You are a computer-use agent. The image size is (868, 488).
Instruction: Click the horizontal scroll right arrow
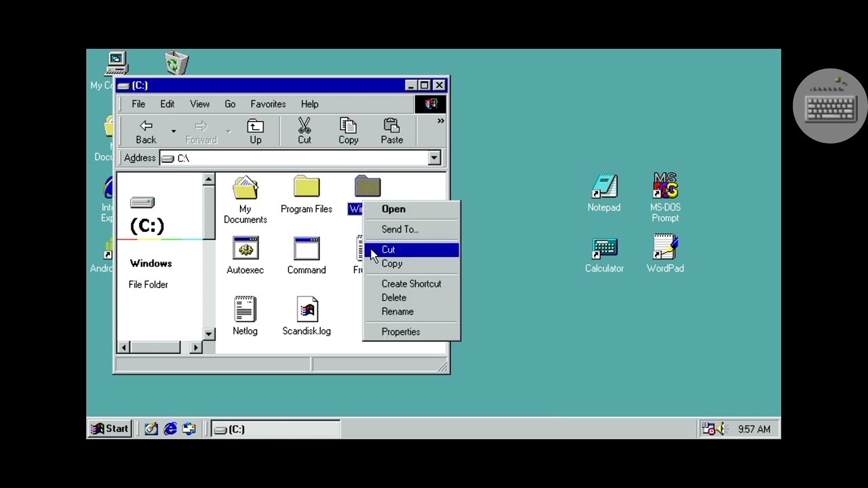click(x=196, y=348)
